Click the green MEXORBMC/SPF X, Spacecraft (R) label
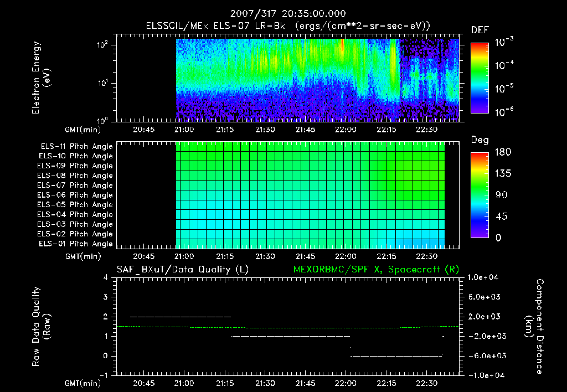Viewport: 567px width, 392px height. click(x=376, y=270)
